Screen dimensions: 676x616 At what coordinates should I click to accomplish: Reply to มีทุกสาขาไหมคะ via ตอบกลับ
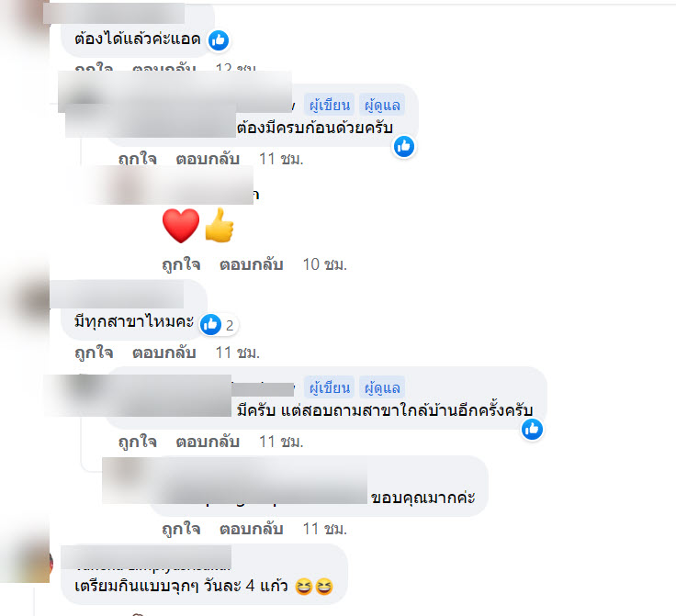(163, 353)
